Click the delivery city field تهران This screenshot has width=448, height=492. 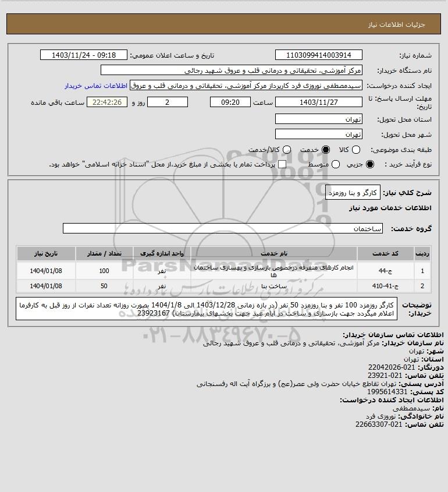pyautogui.click(x=318, y=134)
